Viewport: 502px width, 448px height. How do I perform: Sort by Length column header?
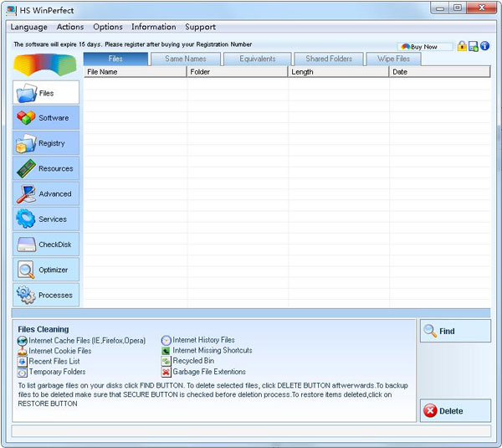click(338, 72)
